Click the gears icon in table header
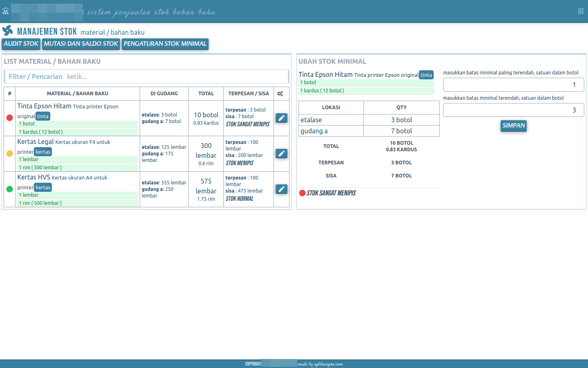 280,94
